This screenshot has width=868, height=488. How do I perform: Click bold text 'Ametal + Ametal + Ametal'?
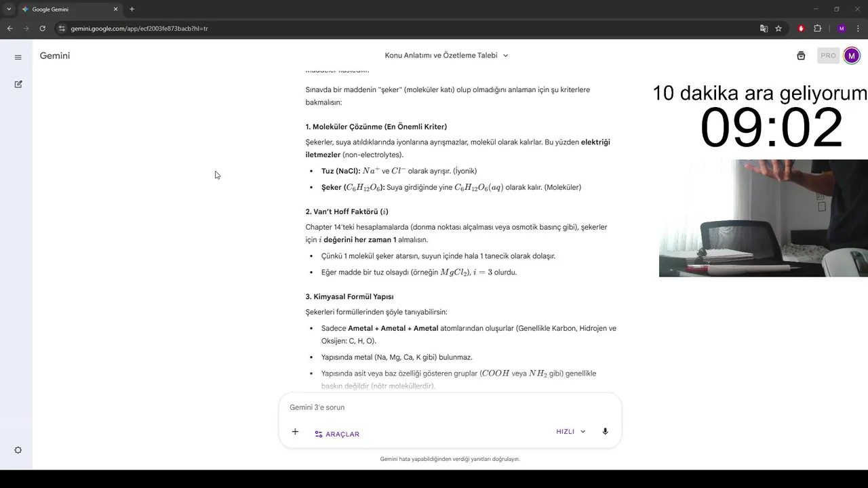click(x=393, y=329)
